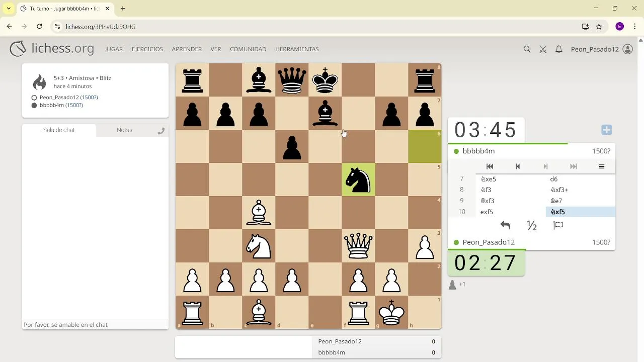Step back one move

[x=517, y=166]
